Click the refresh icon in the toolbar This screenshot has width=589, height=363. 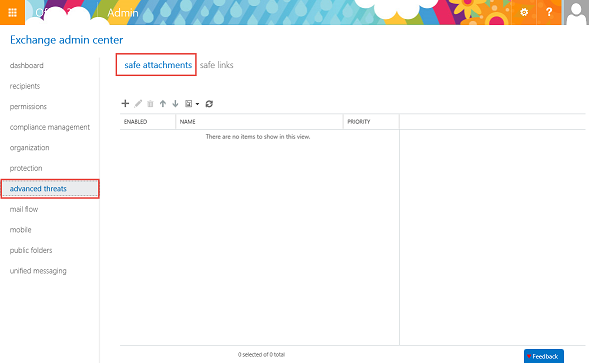[209, 104]
